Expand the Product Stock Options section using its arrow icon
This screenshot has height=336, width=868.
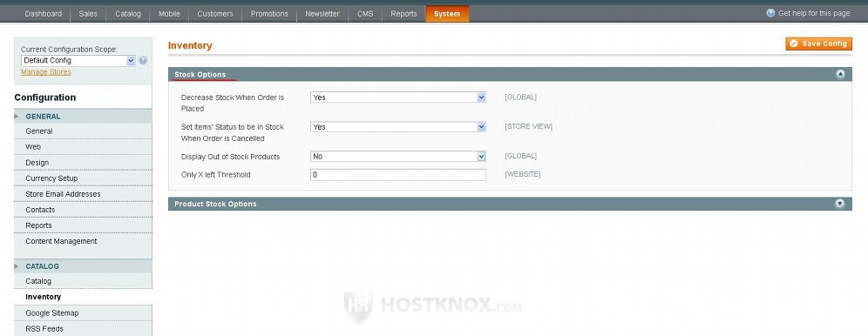tap(840, 204)
